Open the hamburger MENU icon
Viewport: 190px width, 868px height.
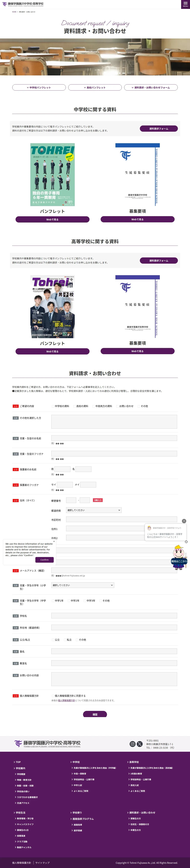[185, 4]
